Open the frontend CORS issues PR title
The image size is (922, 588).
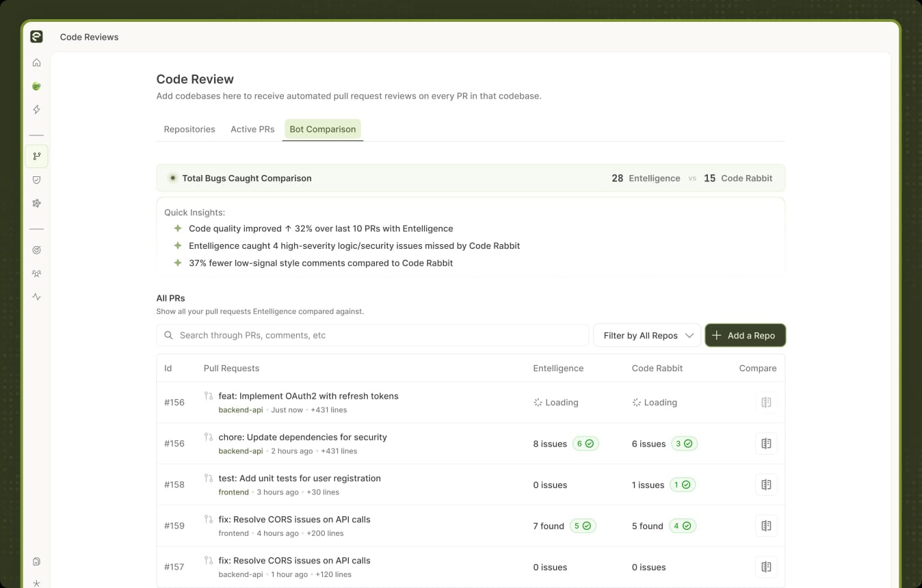point(295,519)
